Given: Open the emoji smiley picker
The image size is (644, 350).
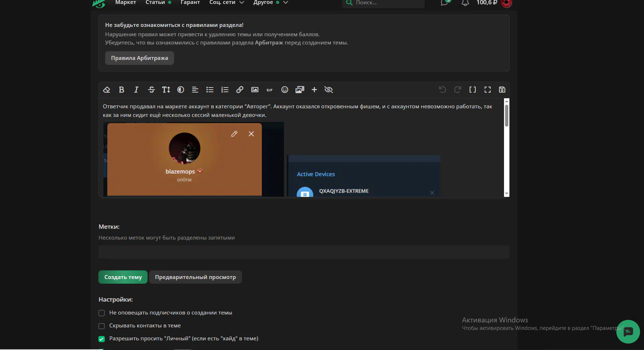Looking at the screenshot, I should (285, 90).
